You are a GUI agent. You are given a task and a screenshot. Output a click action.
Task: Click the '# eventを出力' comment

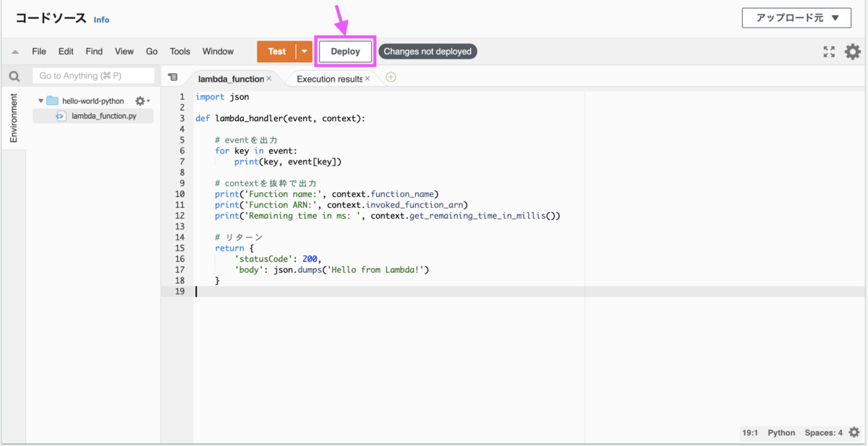246,140
